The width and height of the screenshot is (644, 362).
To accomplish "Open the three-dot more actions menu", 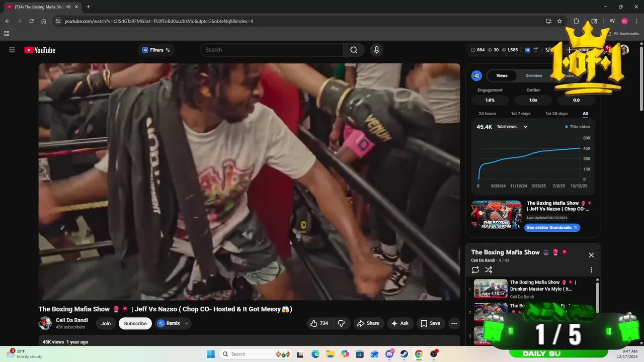I will 454,323.
